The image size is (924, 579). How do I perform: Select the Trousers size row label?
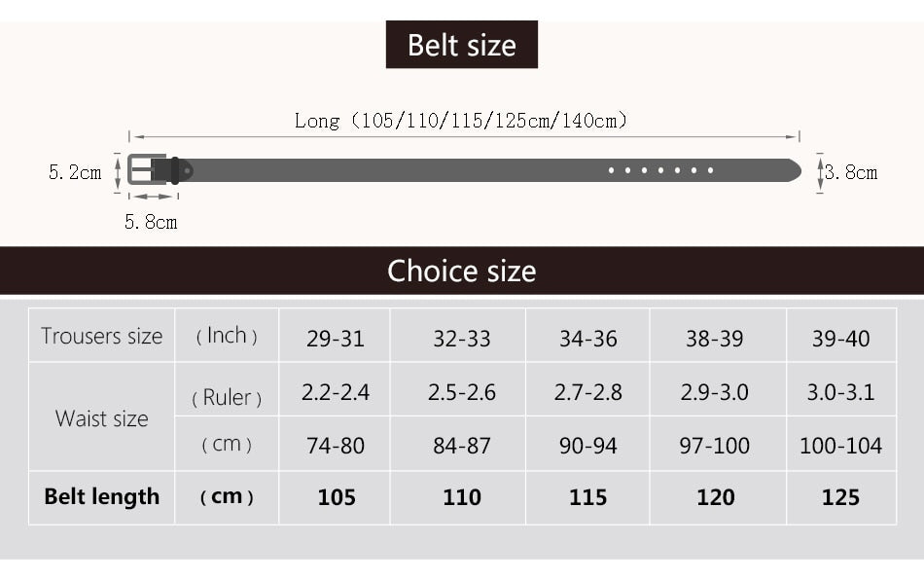(102, 337)
